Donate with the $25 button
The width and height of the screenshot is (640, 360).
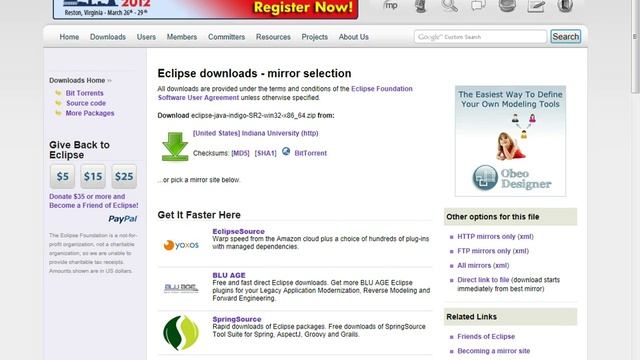point(124,176)
